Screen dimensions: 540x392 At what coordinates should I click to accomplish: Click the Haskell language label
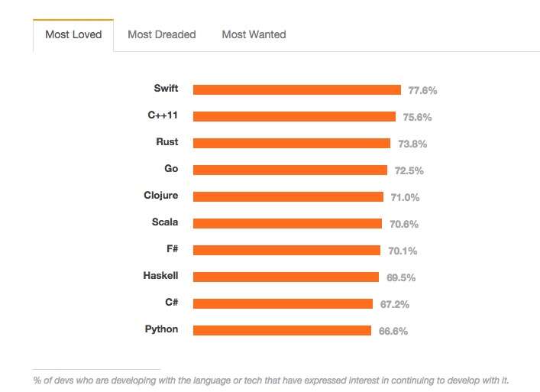[160, 276]
